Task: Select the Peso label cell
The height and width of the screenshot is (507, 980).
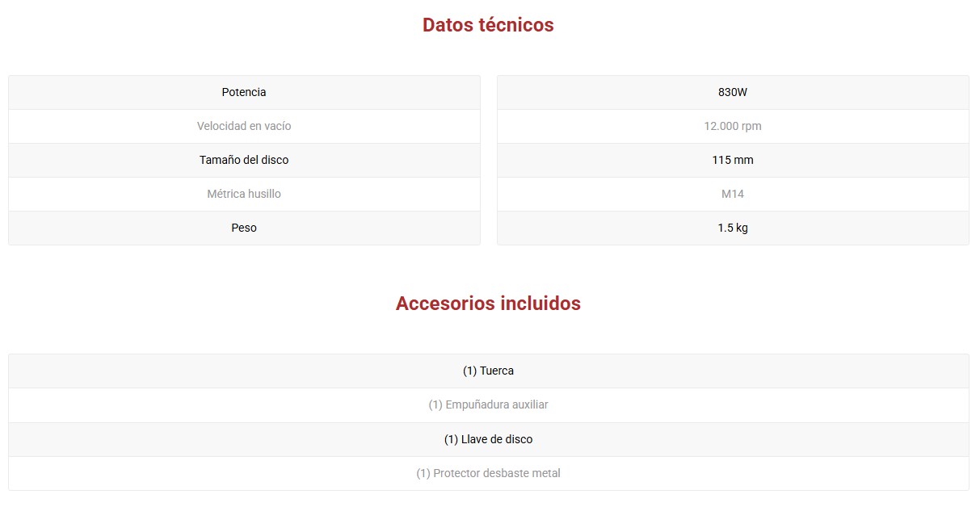Action: click(244, 228)
